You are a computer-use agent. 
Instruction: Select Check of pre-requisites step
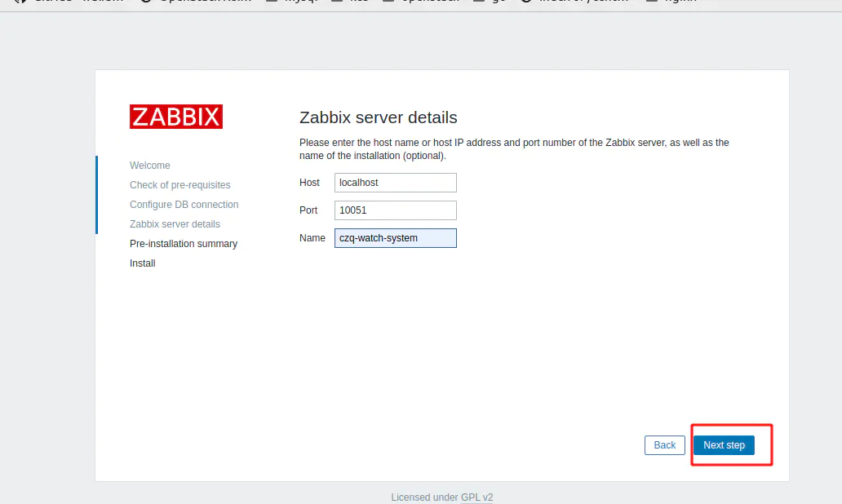coord(179,184)
